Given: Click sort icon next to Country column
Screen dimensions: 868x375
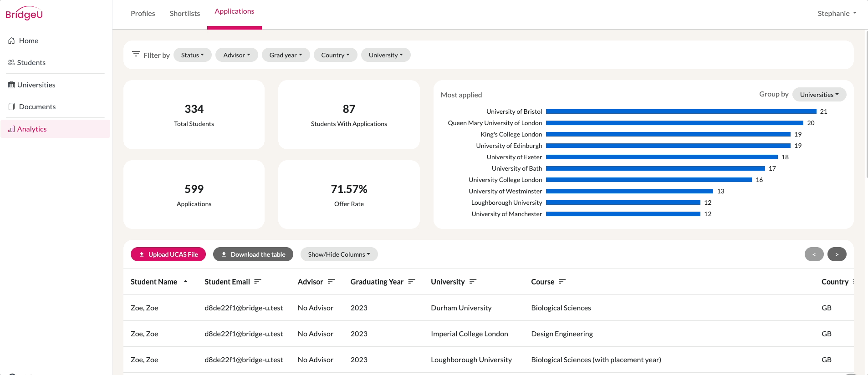Looking at the screenshot, I should [853, 281].
